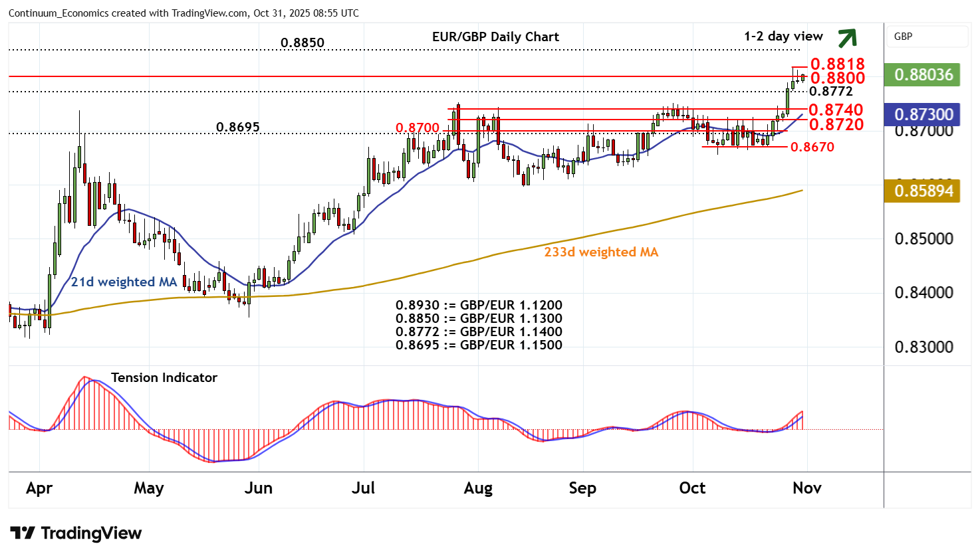Open the GBP currency selector
Image resolution: width=980 pixels, height=558 pixels.
[926, 37]
